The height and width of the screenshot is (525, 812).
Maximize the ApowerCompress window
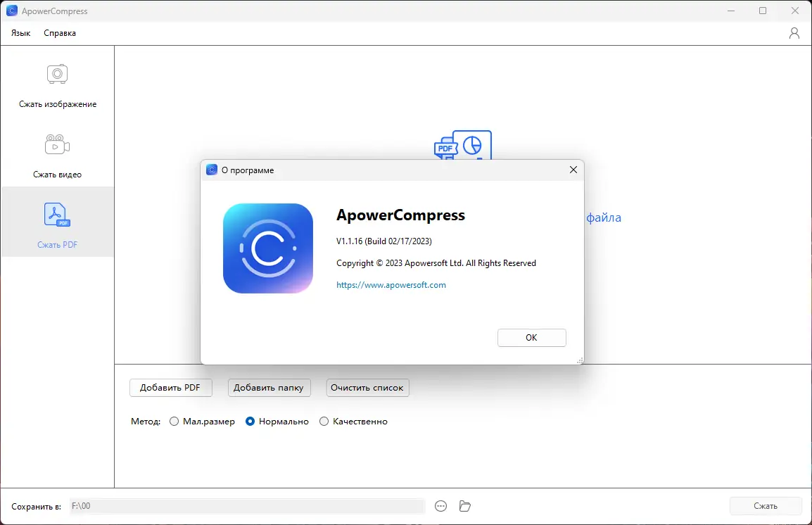[x=762, y=11]
